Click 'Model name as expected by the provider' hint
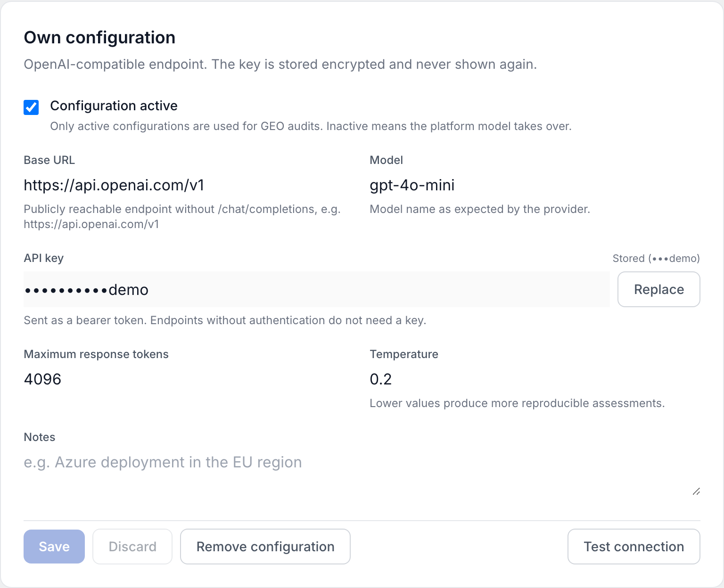724x588 pixels. point(480,209)
